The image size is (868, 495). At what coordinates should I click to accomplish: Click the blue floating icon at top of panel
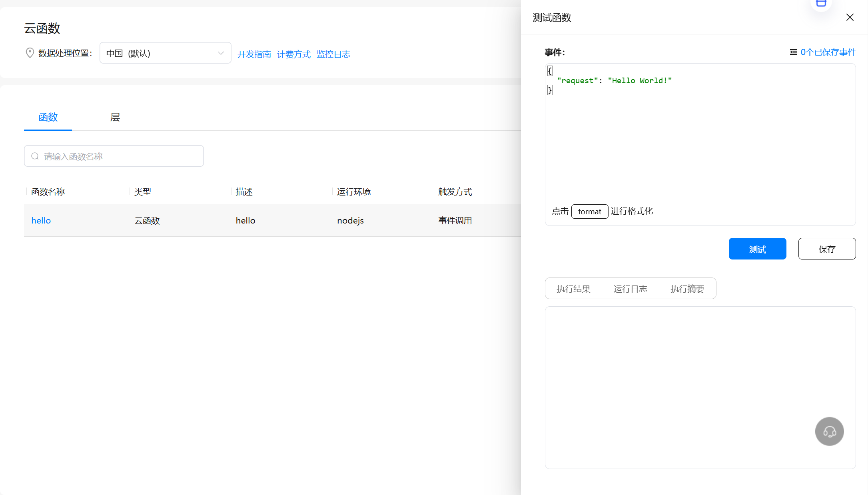pyautogui.click(x=821, y=4)
